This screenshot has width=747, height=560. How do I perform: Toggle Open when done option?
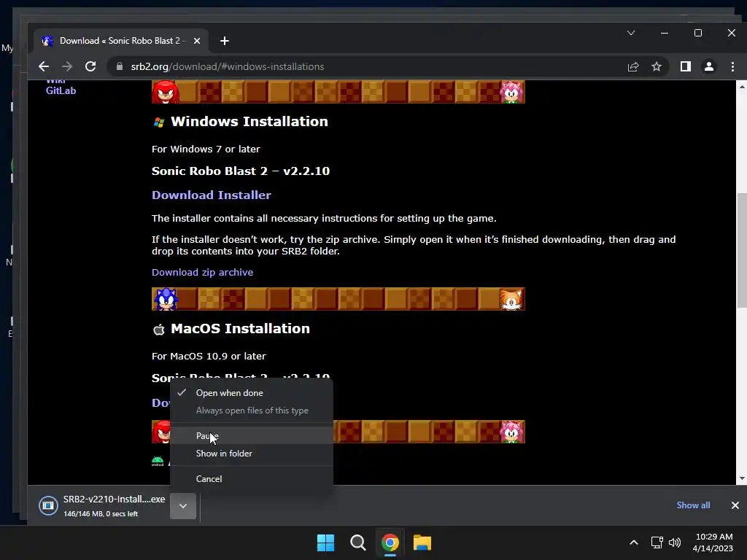(x=252, y=393)
